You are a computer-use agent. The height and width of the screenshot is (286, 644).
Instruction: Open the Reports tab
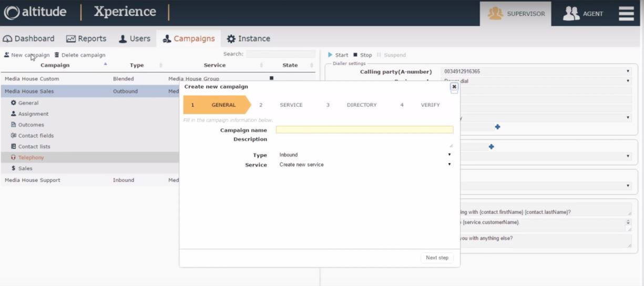coord(86,38)
